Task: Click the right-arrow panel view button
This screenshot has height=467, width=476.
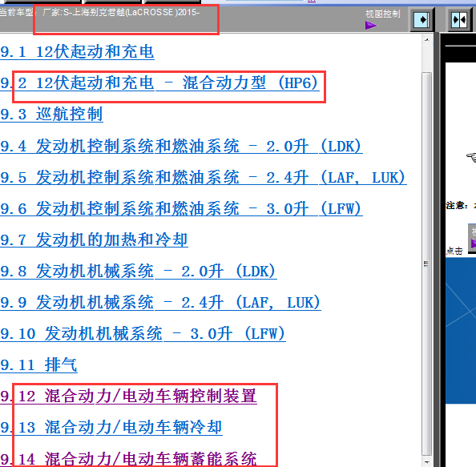Action: tap(422, 20)
